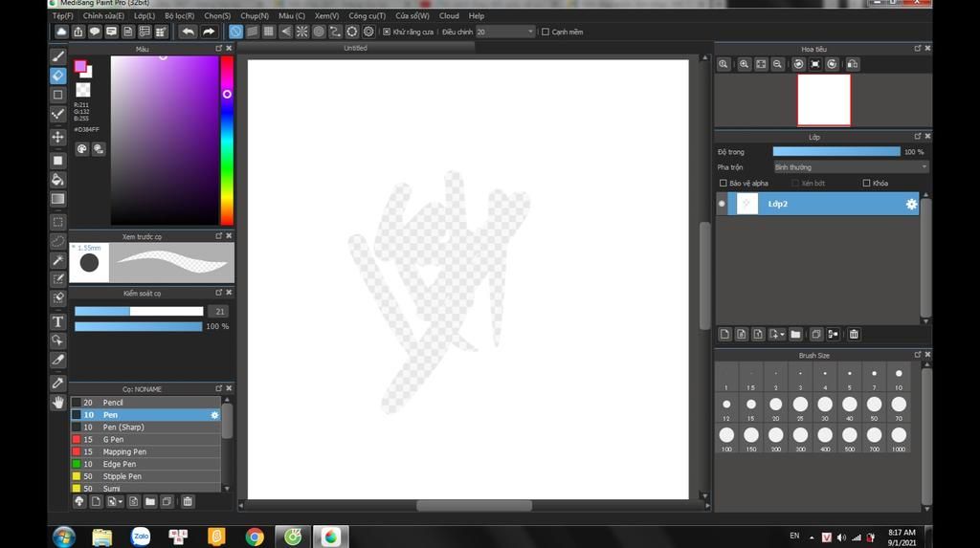Select the Magic Wand tool

(57, 260)
